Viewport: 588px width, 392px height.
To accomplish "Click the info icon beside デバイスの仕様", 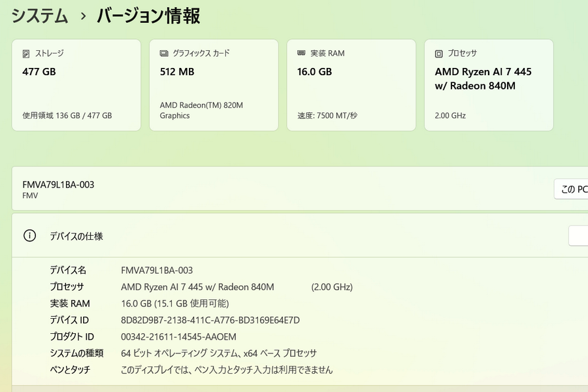I will pyautogui.click(x=29, y=236).
